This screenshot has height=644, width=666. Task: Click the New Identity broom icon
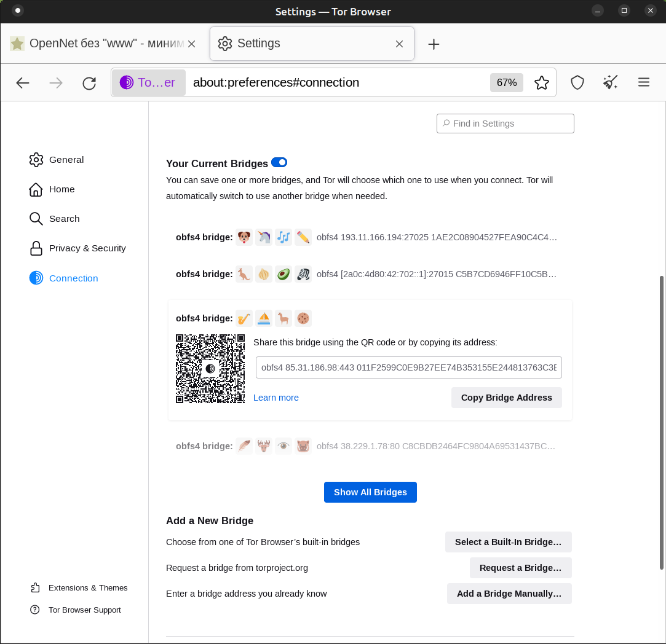pyautogui.click(x=610, y=82)
